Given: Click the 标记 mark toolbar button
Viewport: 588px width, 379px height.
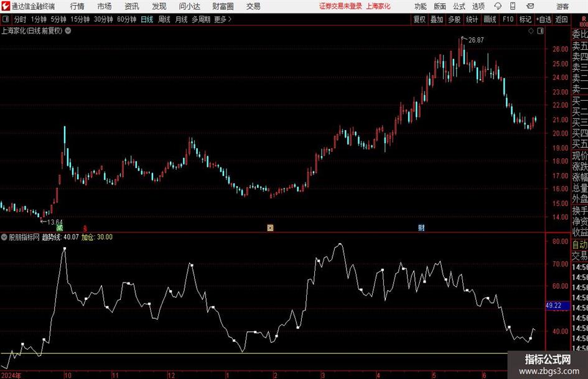Looking at the screenshot, I should click(525, 19).
